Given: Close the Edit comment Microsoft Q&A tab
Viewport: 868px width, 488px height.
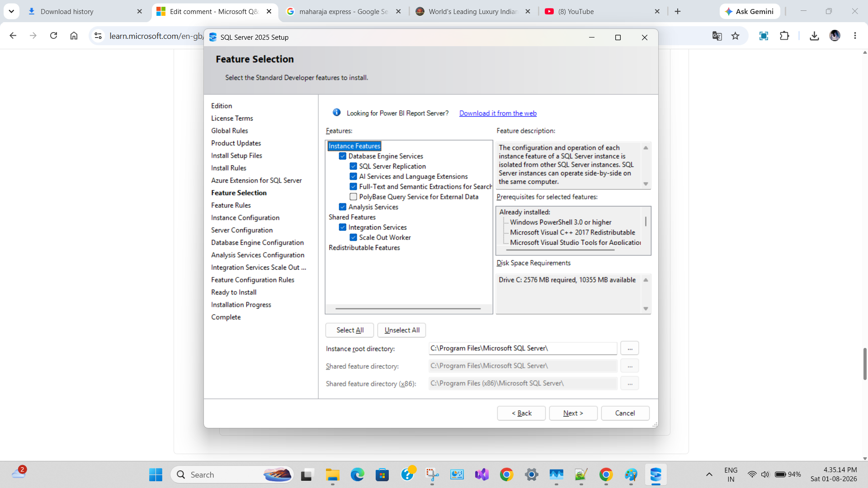Looking at the screenshot, I should tap(269, 12).
